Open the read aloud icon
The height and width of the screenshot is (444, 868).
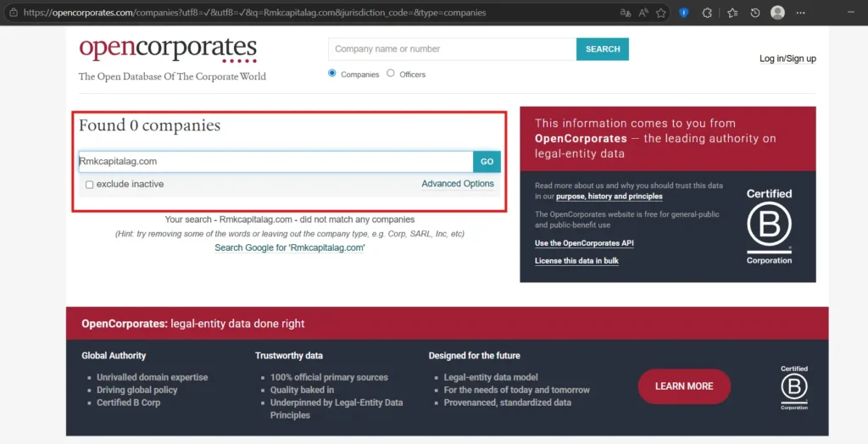click(643, 12)
